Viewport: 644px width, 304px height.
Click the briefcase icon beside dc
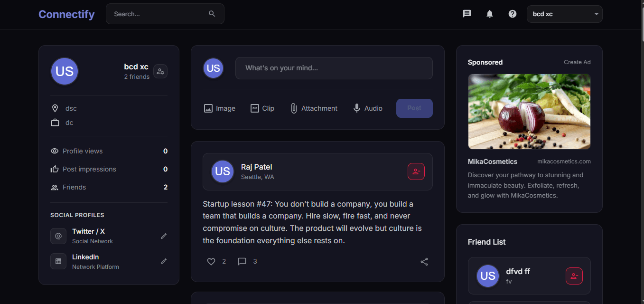pos(55,123)
